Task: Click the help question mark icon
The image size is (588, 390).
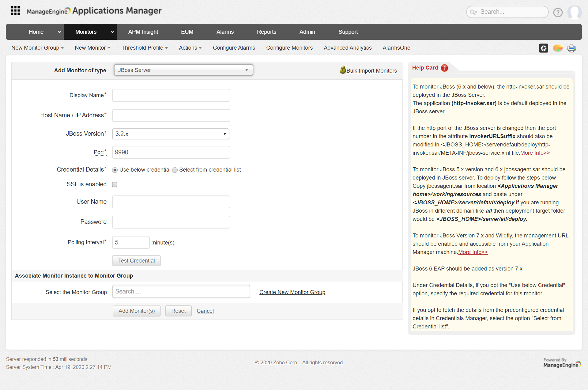Action: [x=558, y=13]
